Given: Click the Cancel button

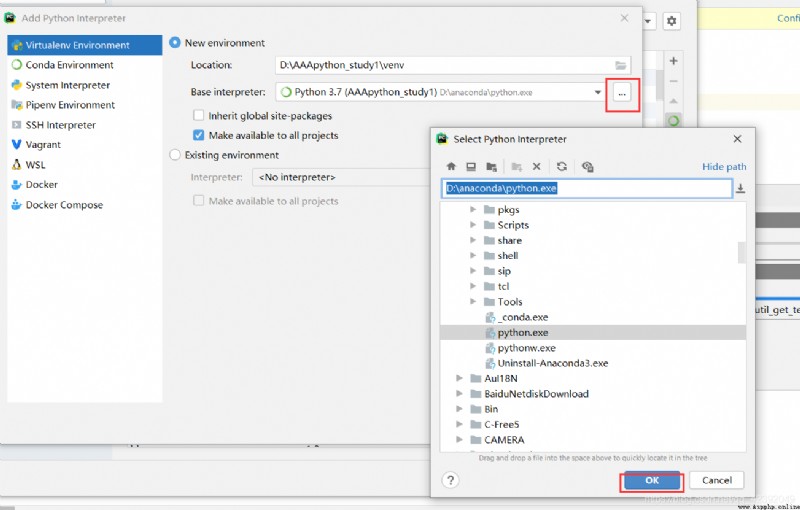Looking at the screenshot, I should tap(716, 480).
